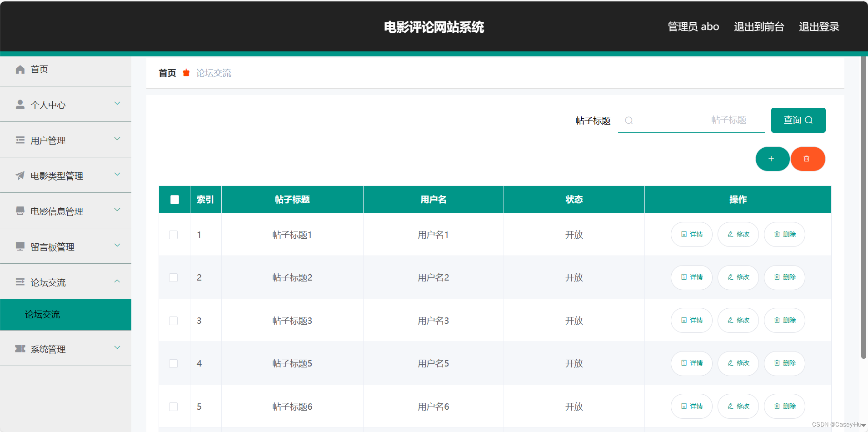This screenshot has height=432, width=868.
Task: Expand the 个人中心 chevron
Action: click(117, 104)
